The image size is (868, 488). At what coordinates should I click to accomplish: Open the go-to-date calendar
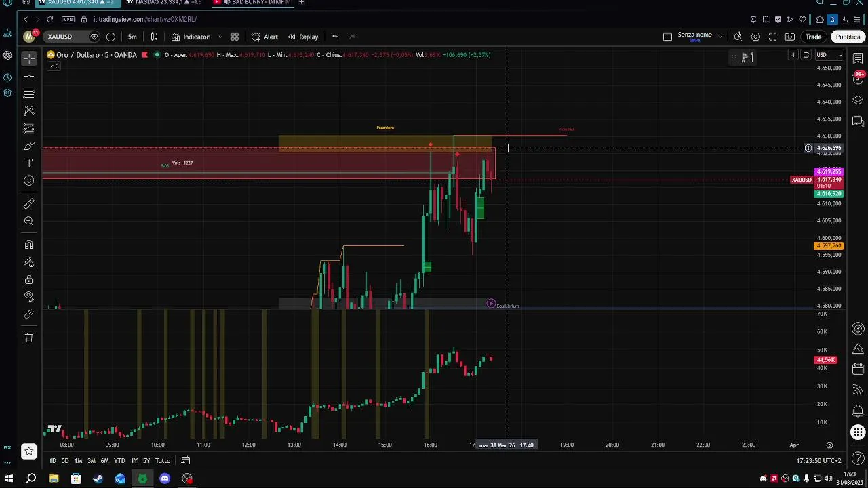[185, 461]
